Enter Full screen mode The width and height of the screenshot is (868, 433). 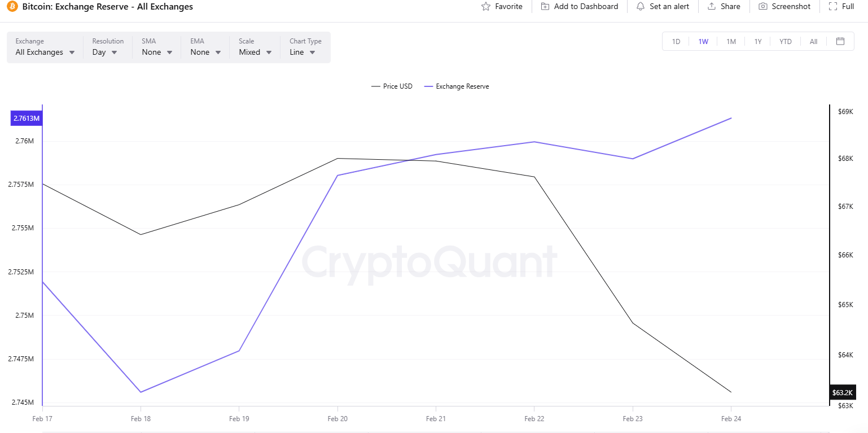[833, 6]
